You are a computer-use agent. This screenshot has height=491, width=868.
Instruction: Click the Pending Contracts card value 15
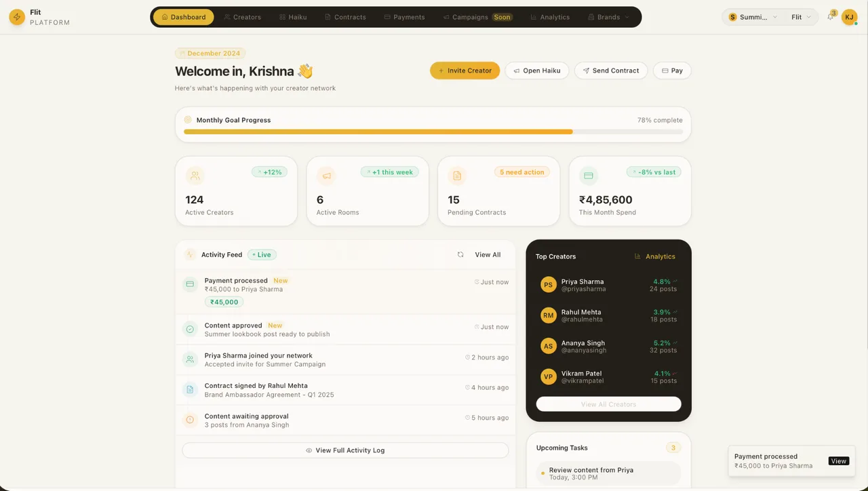454,199
